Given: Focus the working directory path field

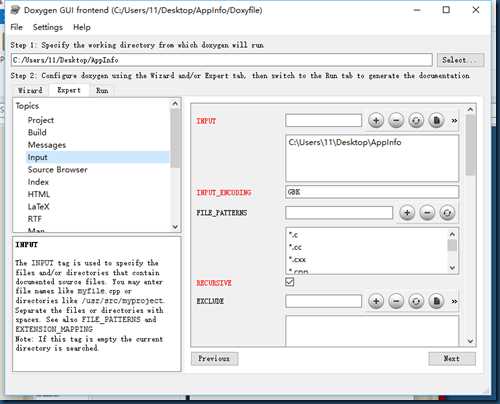Looking at the screenshot, I should pos(222,60).
